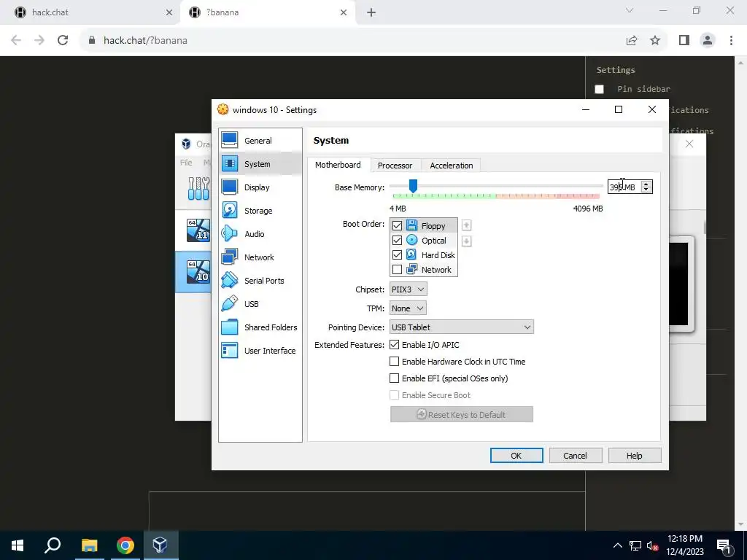Toggle Floppy boot order checkbox
The height and width of the screenshot is (560, 747).
click(397, 226)
